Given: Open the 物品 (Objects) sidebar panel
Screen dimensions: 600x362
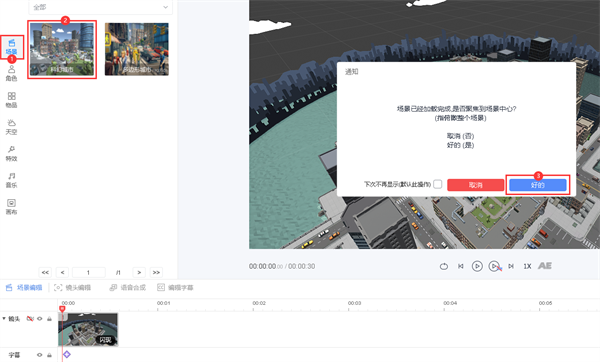Looking at the screenshot, I should coord(11,100).
